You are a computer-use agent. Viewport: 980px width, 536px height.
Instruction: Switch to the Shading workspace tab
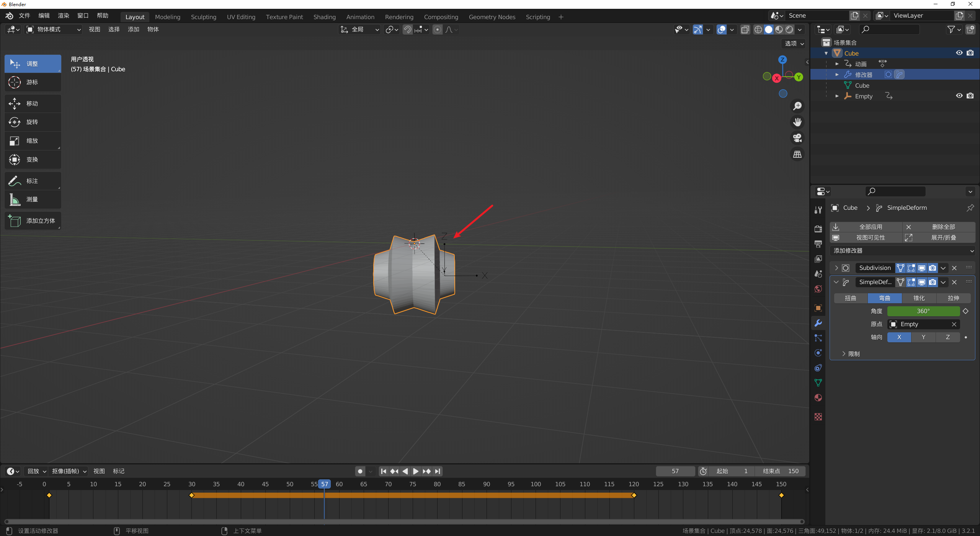click(324, 17)
